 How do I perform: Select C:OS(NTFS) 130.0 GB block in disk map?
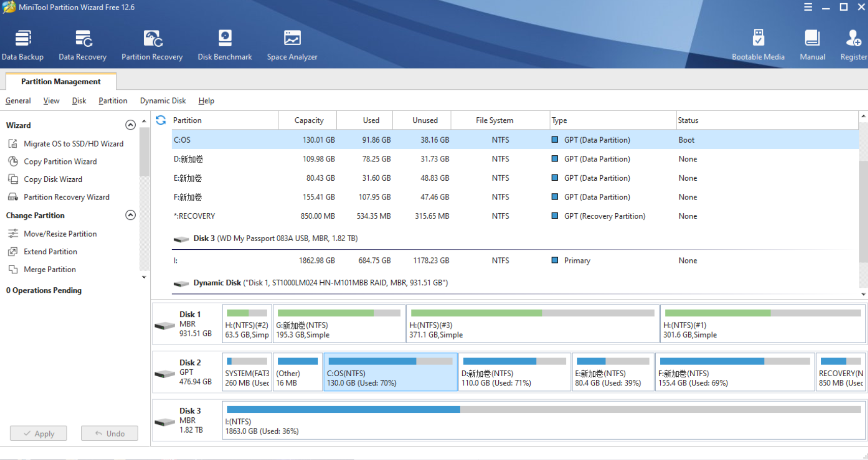click(x=391, y=372)
